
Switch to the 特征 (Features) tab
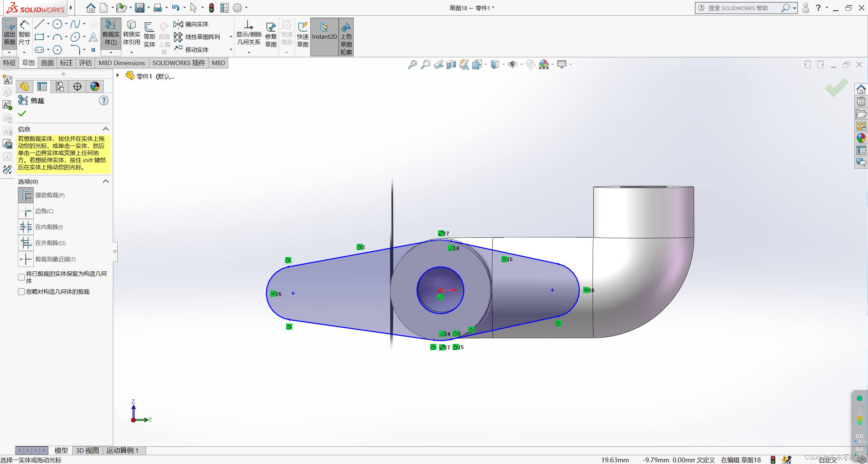tap(9, 63)
